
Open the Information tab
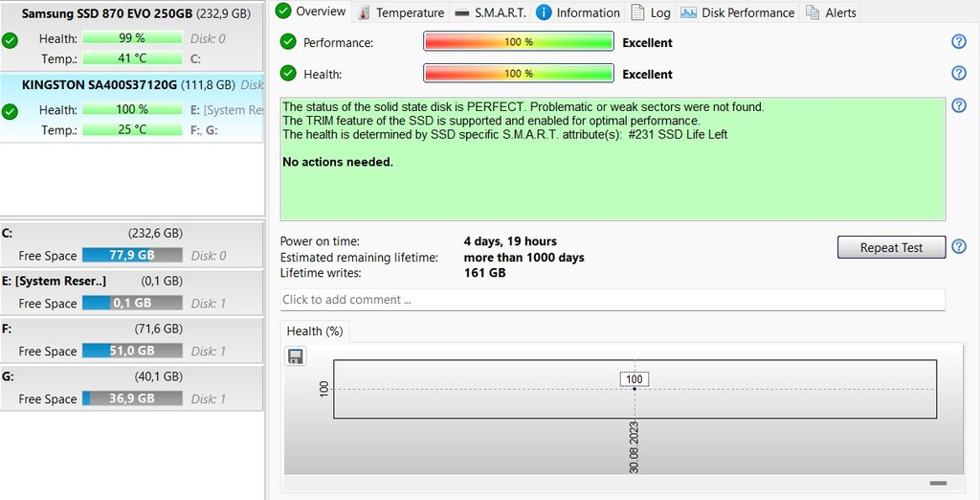click(x=578, y=11)
